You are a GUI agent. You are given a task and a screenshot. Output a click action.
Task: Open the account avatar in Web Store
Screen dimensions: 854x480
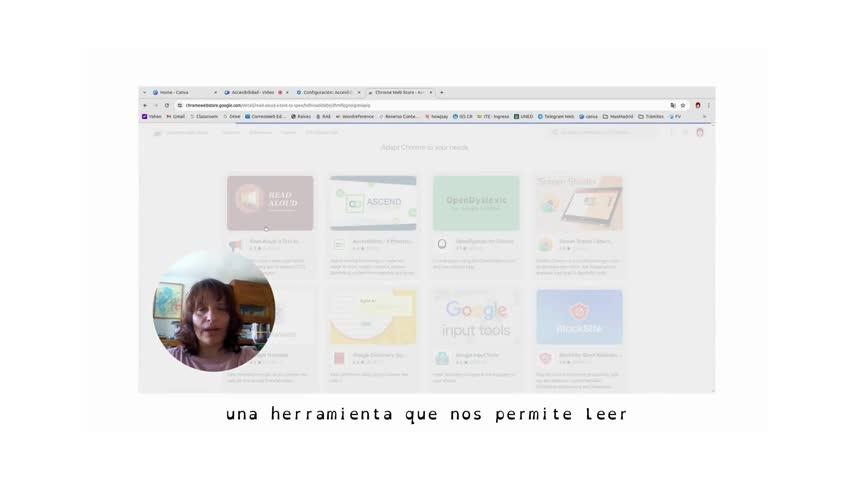coord(700,132)
